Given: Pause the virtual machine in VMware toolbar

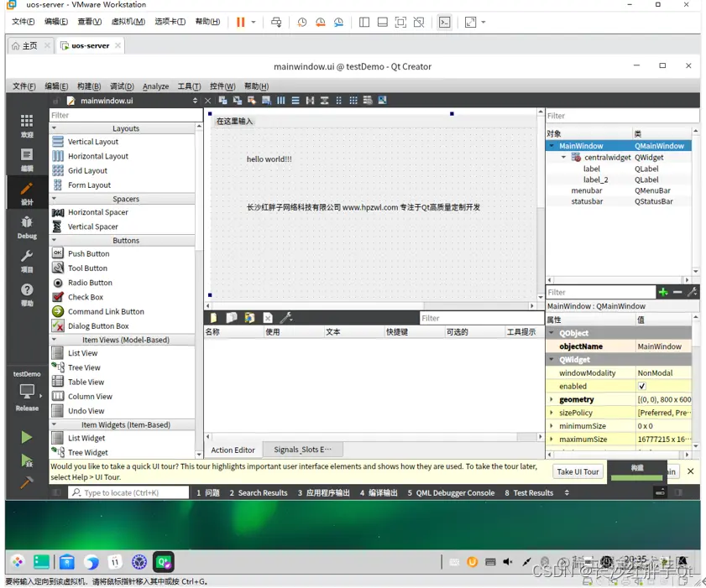Looking at the screenshot, I should coord(240,22).
